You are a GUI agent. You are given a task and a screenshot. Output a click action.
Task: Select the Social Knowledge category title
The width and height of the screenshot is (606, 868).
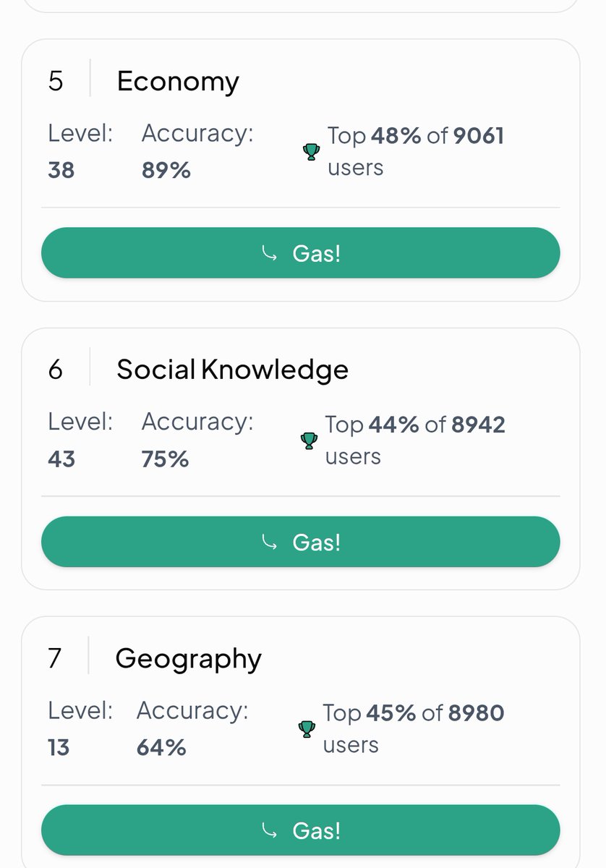[232, 370]
